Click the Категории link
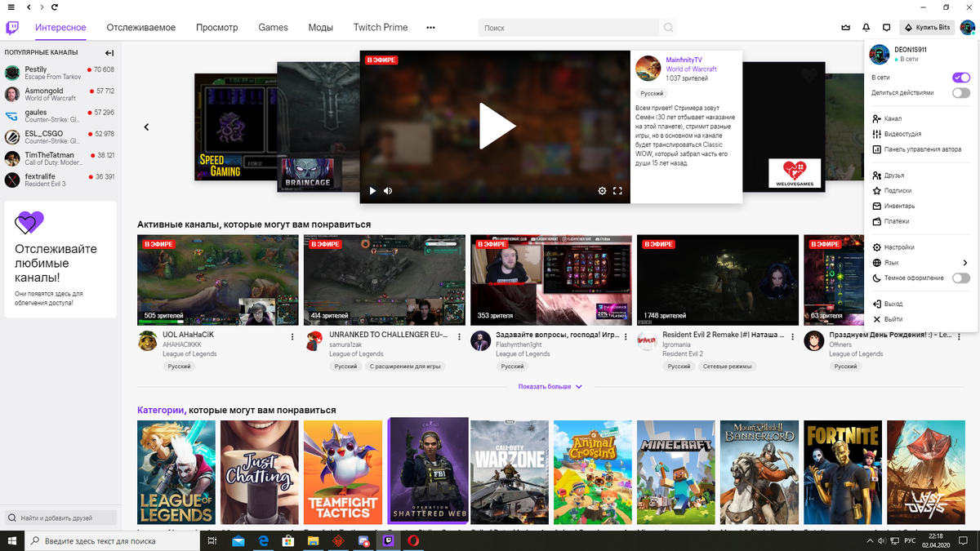The image size is (980, 551). [160, 410]
